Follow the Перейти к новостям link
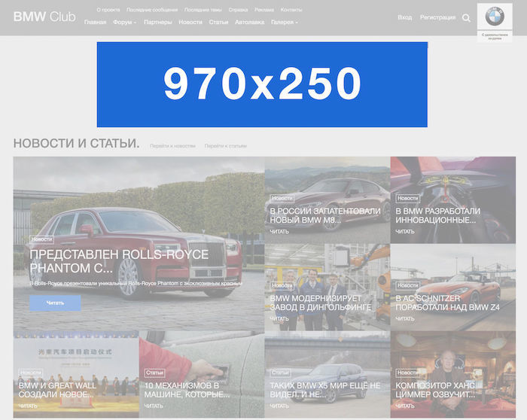 point(172,146)
